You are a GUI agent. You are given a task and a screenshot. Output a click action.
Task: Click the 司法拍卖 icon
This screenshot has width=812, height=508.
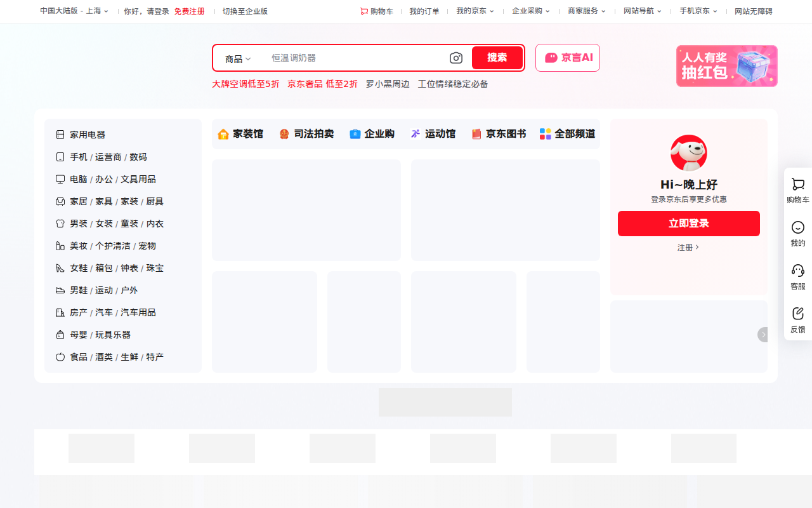click(x=284, y=134)
